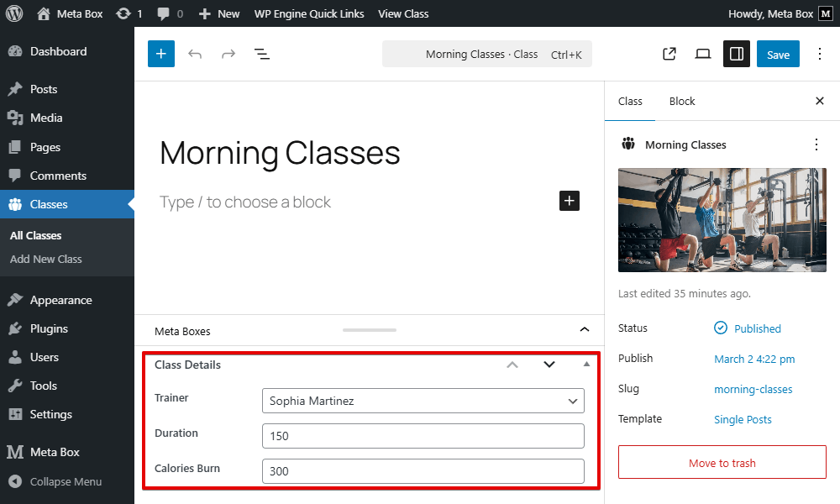Toggle the Class Details panel triangle

pyautogui.click(x=586, y=365)
